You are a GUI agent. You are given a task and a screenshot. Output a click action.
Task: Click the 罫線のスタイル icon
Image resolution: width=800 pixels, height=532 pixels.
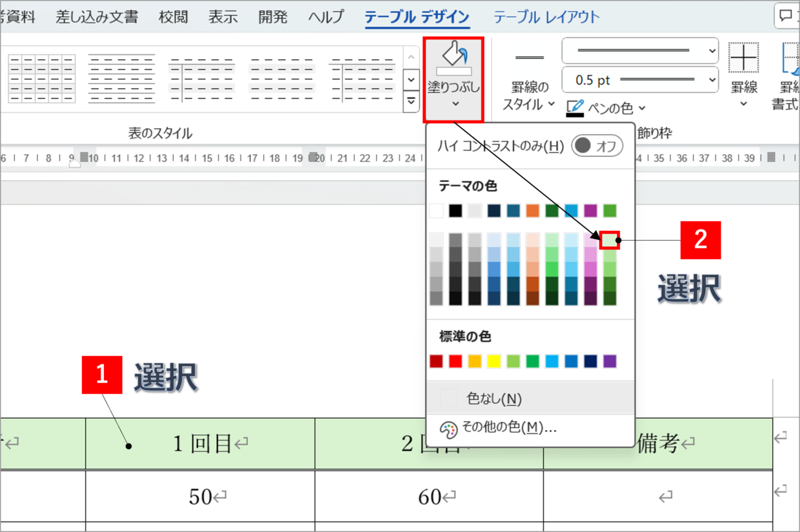[530, 57]
